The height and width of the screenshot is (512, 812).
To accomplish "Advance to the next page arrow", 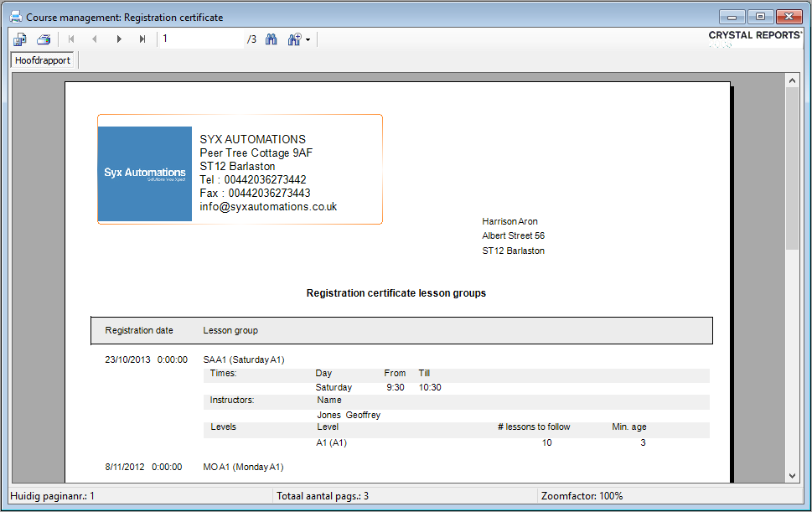I will 119,39.
